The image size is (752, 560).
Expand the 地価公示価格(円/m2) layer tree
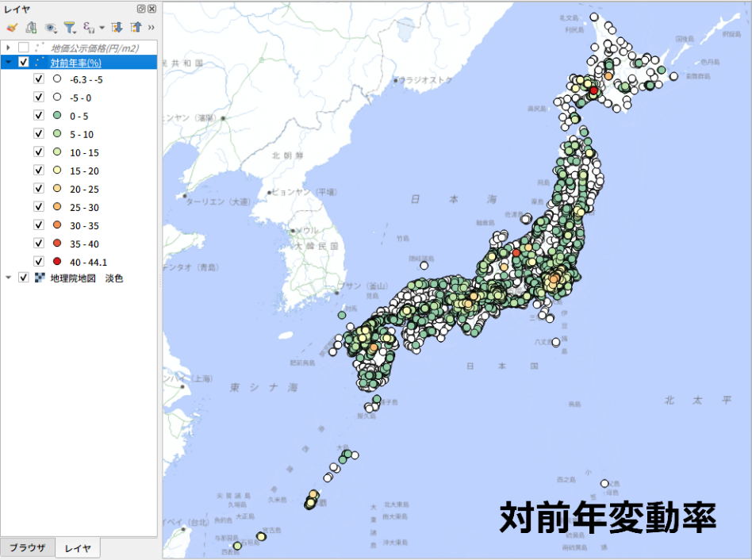pos(8,48)
